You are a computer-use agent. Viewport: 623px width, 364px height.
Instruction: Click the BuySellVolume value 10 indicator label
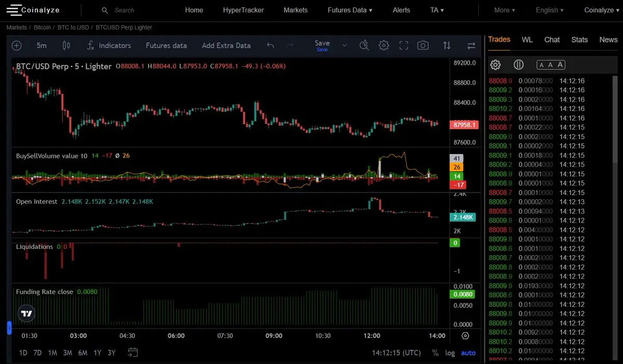coord(51,156)
